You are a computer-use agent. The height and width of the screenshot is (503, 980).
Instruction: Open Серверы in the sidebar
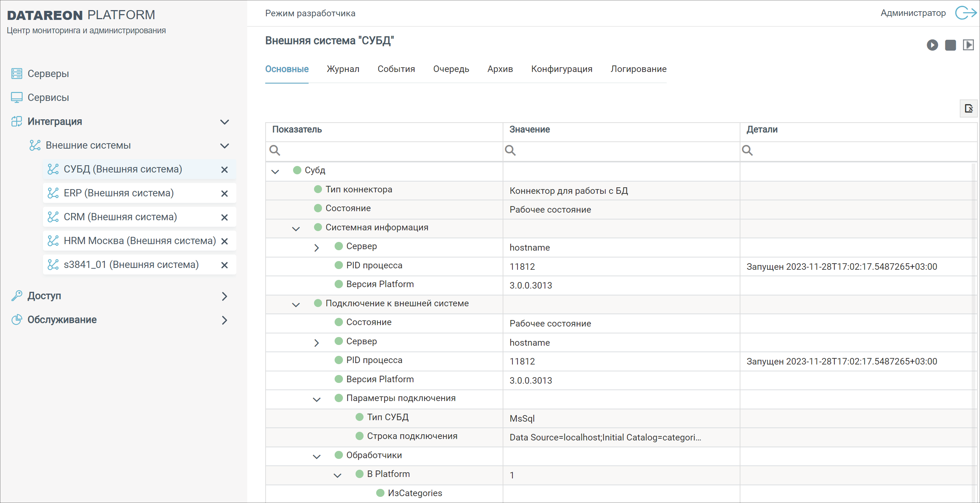(48, 73)
